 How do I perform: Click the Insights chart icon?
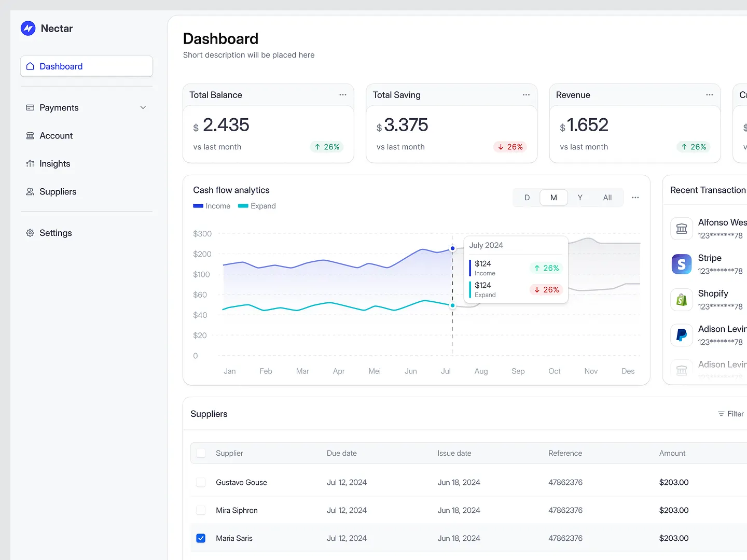coord(30,163)
